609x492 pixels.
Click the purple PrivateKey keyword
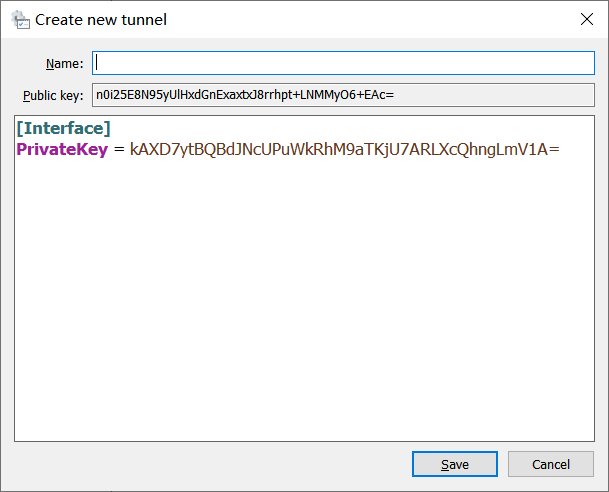pos(62,149)
